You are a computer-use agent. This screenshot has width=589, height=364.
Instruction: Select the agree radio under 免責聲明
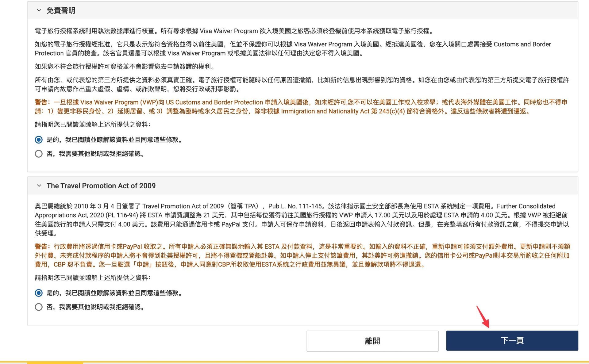tap(39, 140)
